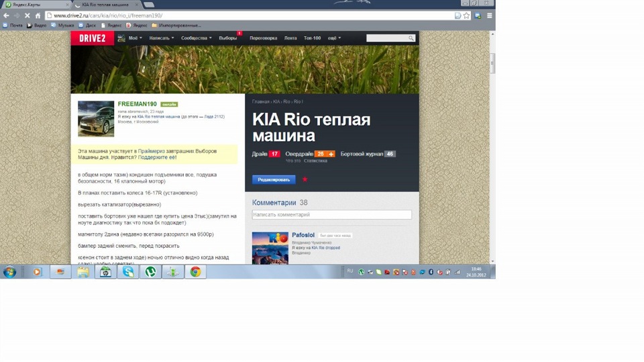644x362 pixels.
Task: Open the Видео bookmark
Action: [36, 26]
